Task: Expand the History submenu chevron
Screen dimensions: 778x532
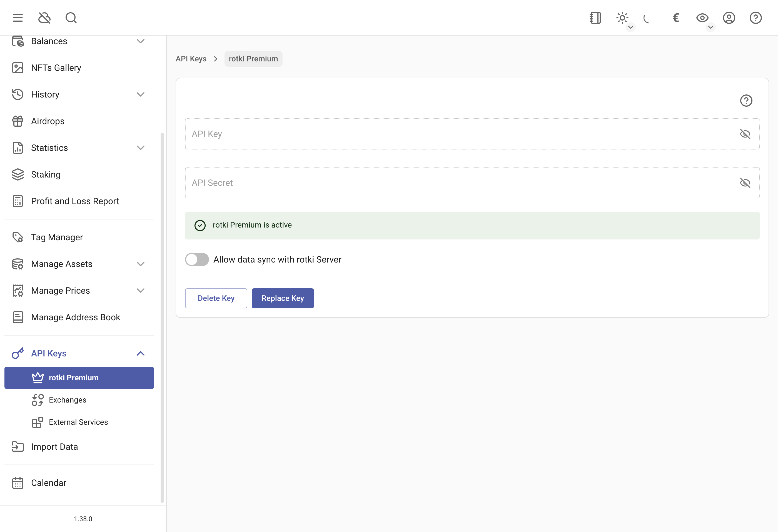Action: [141, 94]
